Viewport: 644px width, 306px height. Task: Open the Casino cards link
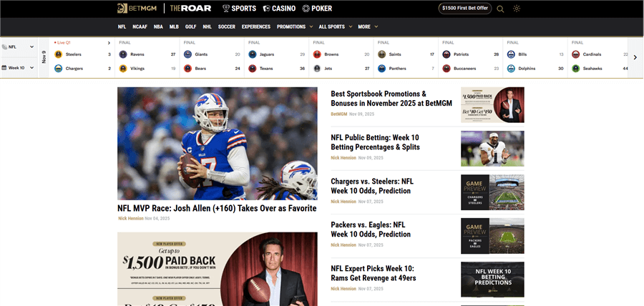(279, 9)
